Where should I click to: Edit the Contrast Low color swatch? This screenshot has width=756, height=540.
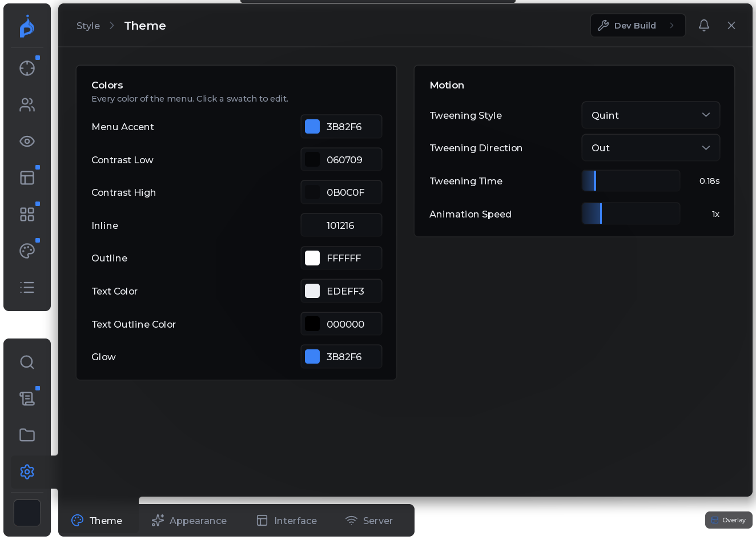click(312, 160)
